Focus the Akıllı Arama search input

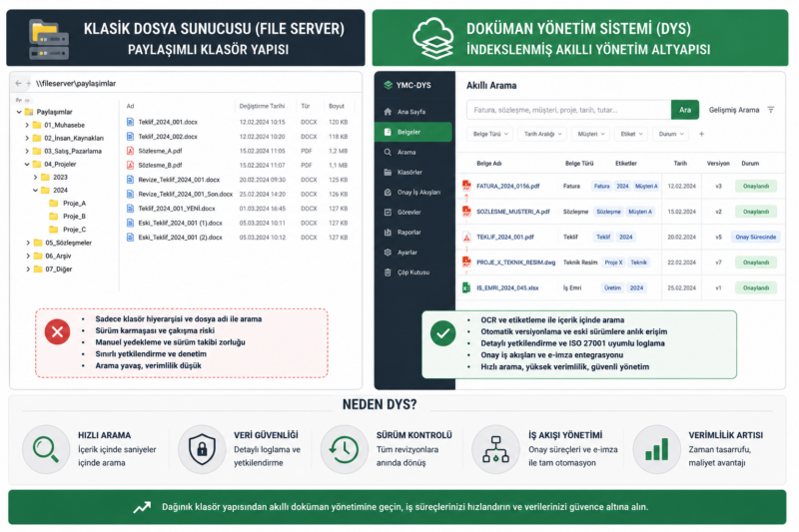point(568,110)
